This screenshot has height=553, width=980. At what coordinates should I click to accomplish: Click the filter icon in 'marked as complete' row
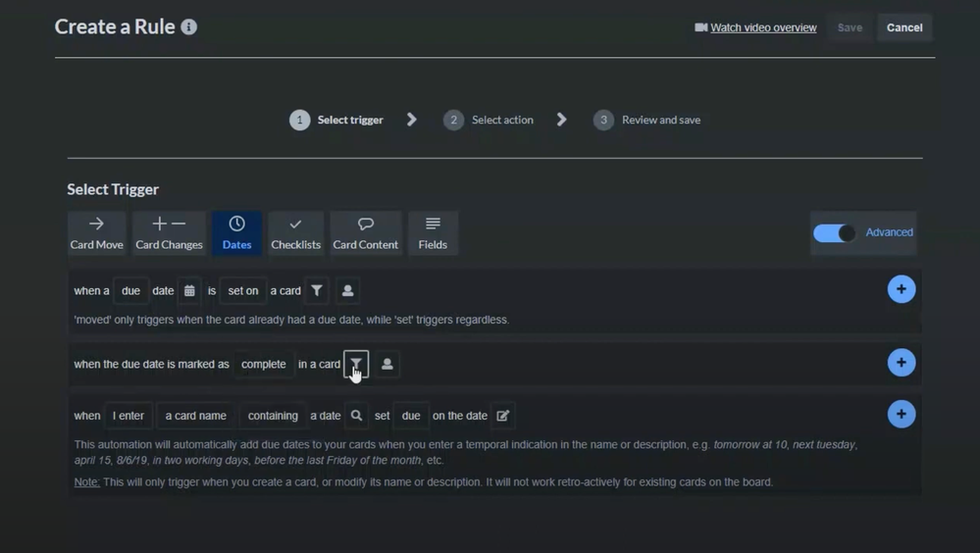point(356,365)
